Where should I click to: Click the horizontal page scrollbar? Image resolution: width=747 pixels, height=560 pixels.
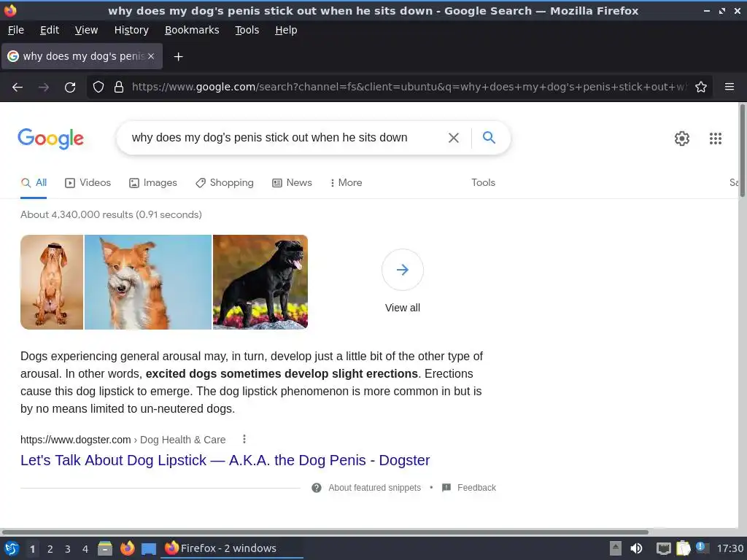(x=325, y=532)
